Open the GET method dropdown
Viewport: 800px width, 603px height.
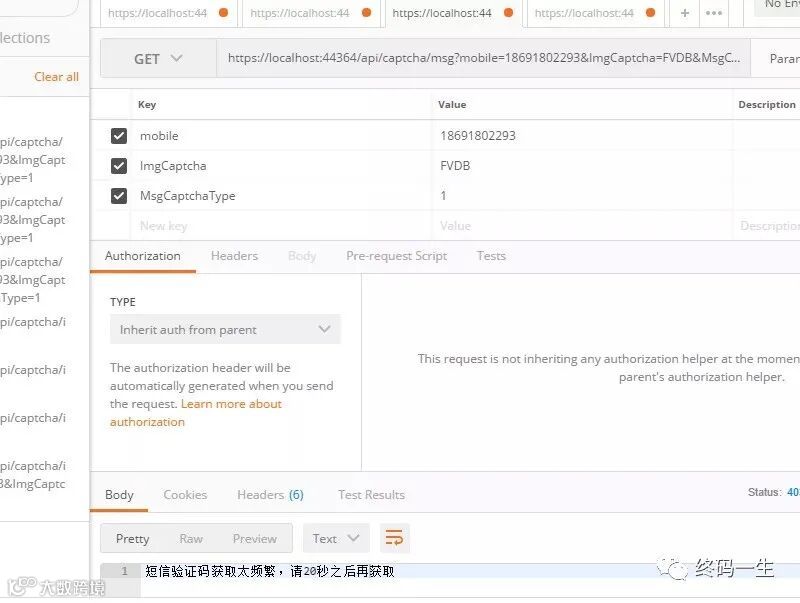pyautogui.click(x=158, y=59)
